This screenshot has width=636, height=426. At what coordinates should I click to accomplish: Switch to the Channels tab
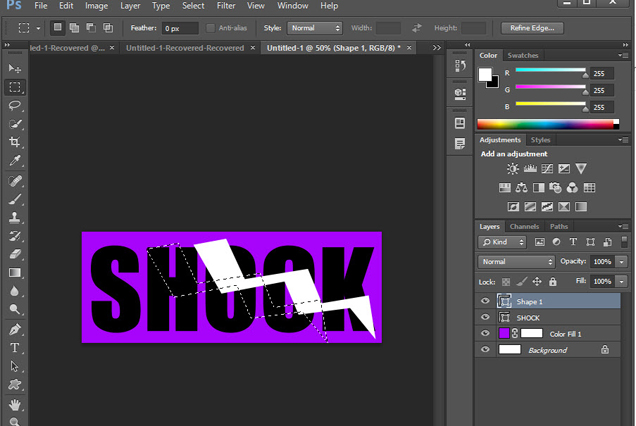[524, 226]
